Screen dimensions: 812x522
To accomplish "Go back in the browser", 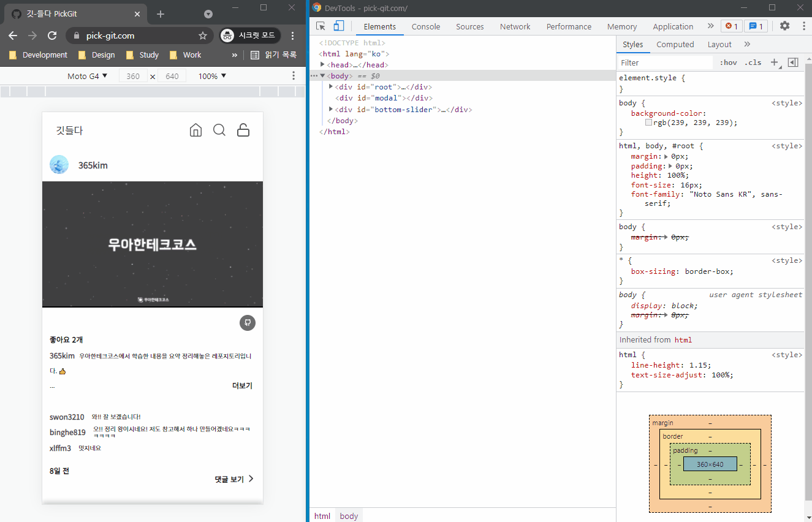I will coord(13,36).
